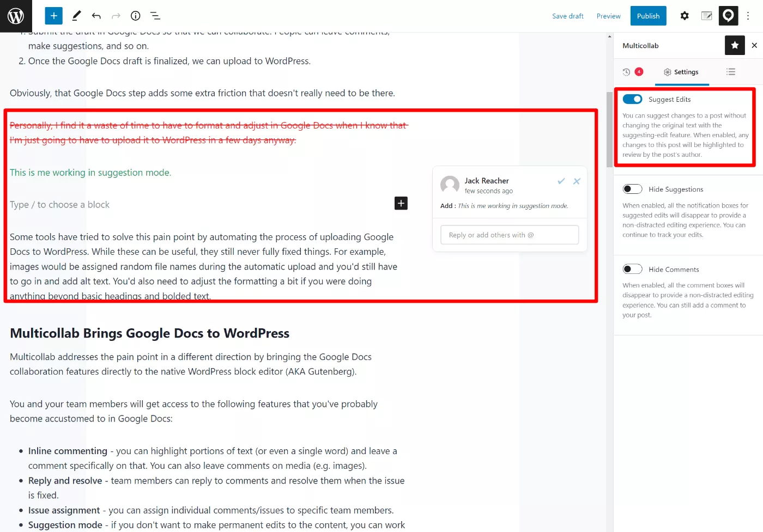Click the 'Multicollab addresses the pain point' paragraph
The height and width of the screenshot is (532, 763).
click(x=191, y=364)
